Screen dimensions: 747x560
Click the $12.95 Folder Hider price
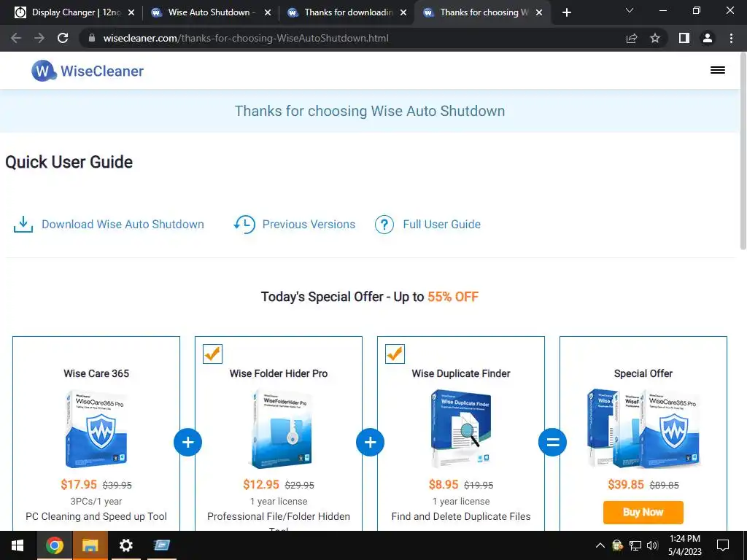point(261,485)
